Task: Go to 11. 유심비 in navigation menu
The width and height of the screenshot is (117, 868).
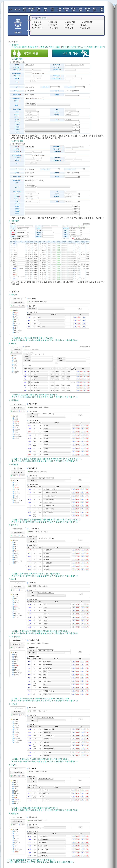Action: point(69,28)
